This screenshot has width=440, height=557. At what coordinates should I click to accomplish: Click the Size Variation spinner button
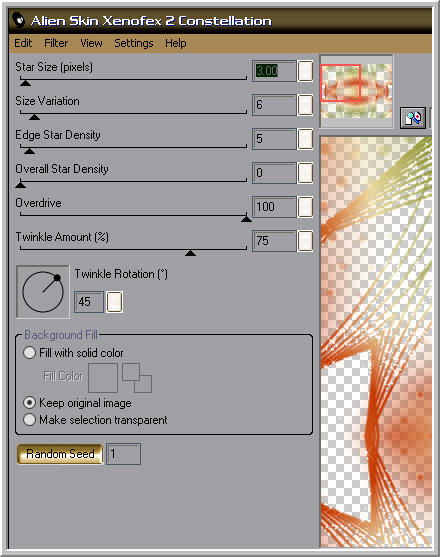tap(305, 105)
